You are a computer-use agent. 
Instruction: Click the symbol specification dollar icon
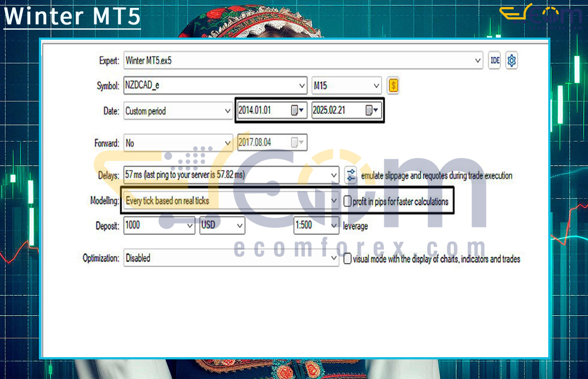(394, 86)
